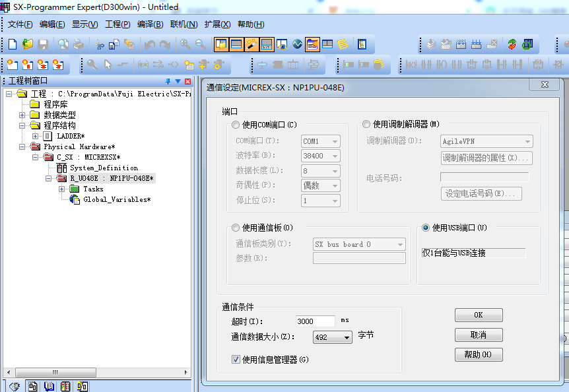Choose the 使用调制解调器 radio button

click(366, 124)
